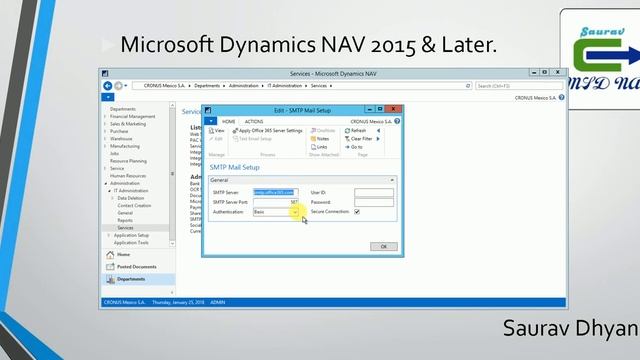Click the Password field
Viewport: 640px width, 360px height.
point(374,202)
